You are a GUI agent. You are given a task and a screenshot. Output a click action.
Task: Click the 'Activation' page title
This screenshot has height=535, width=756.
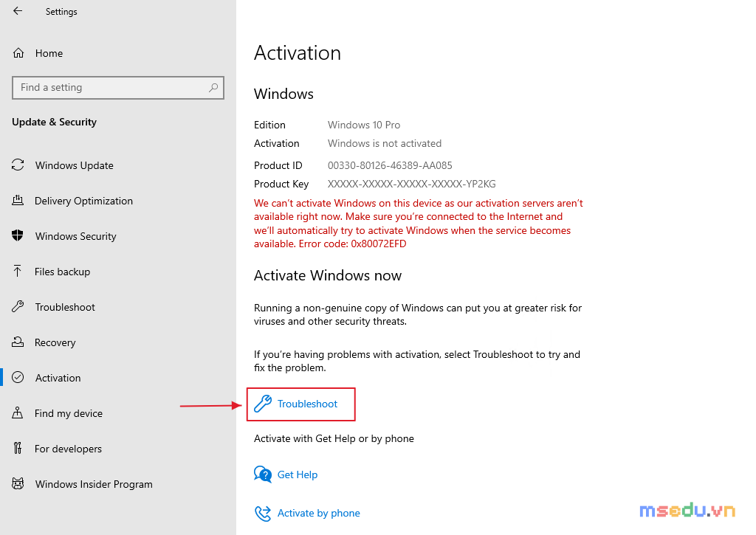pyautogui.click(x=297, y=52)
